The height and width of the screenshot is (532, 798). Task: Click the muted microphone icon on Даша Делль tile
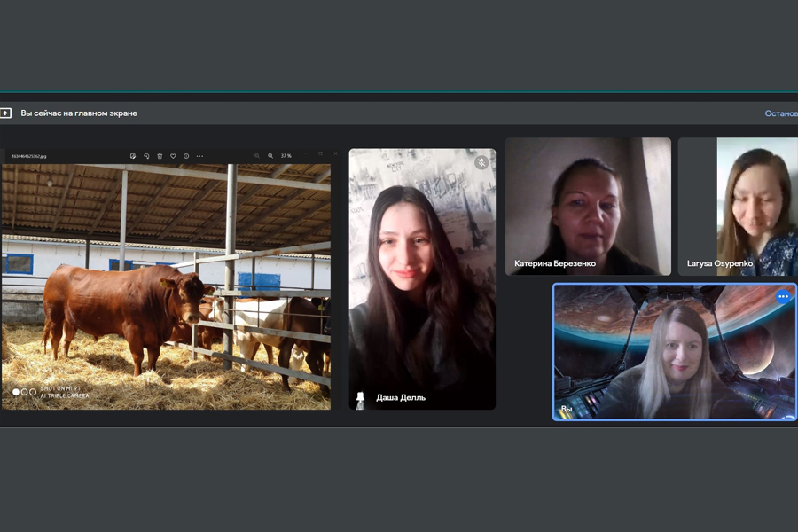(x=481, y=162)
